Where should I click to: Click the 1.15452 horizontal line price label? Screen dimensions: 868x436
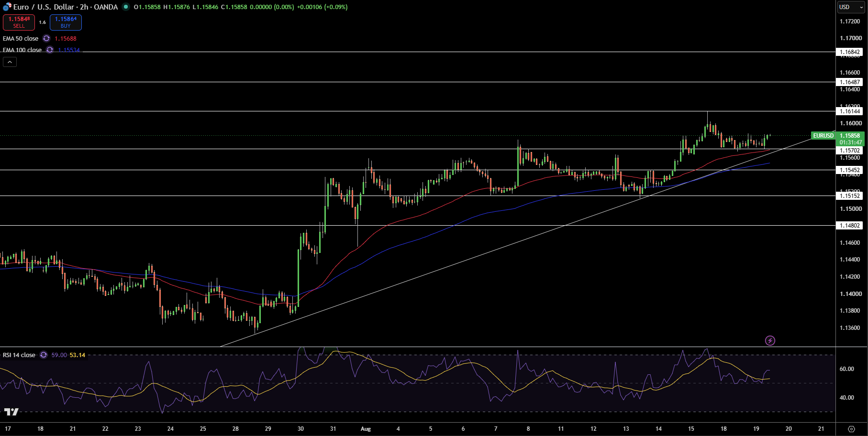[850, 170]
